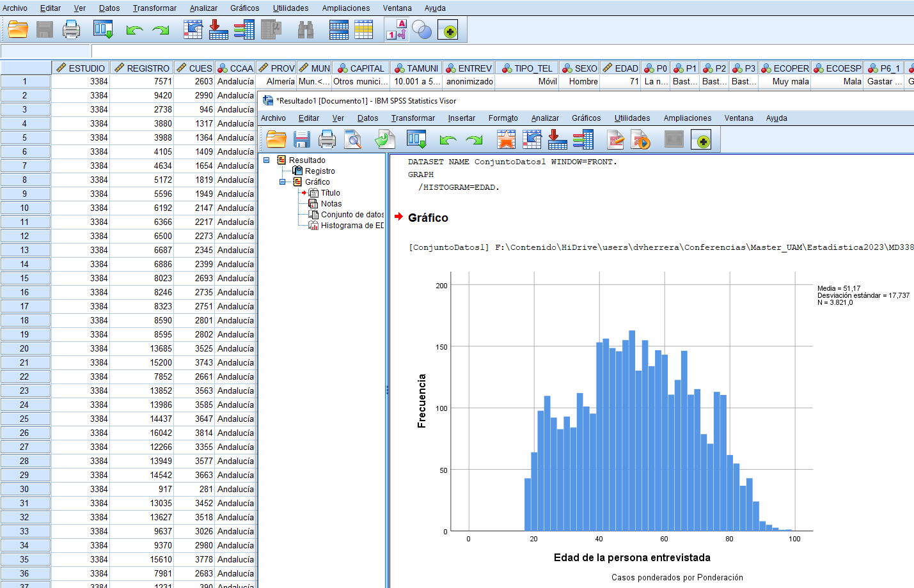The height and width of the screenshot is (588, 914).
Task: Open Find dialog with the binoculars icon
Action: point(305,29)
